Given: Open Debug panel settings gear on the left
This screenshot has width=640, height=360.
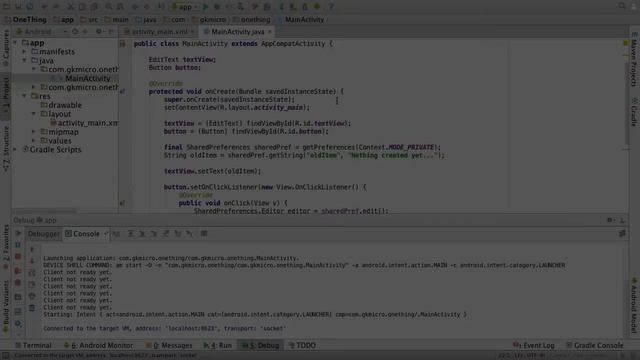Looking at the screenshot, I should tap(18, 324).
